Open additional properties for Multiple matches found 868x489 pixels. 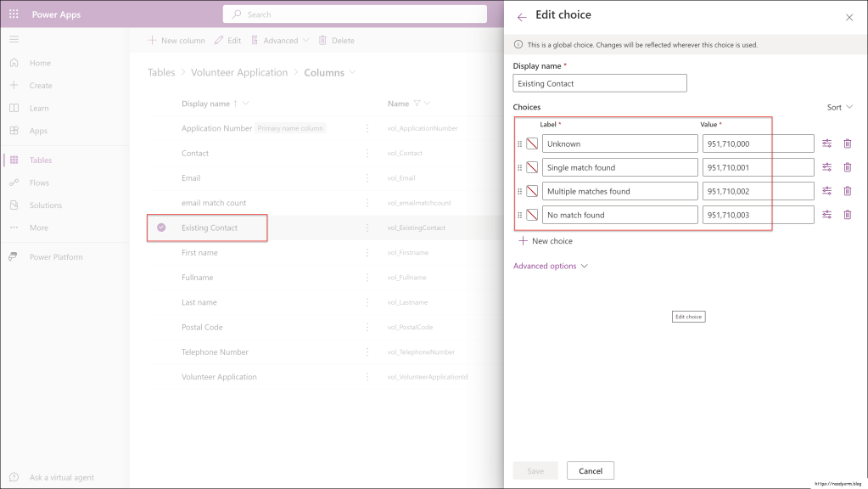[x=826, y=191]
